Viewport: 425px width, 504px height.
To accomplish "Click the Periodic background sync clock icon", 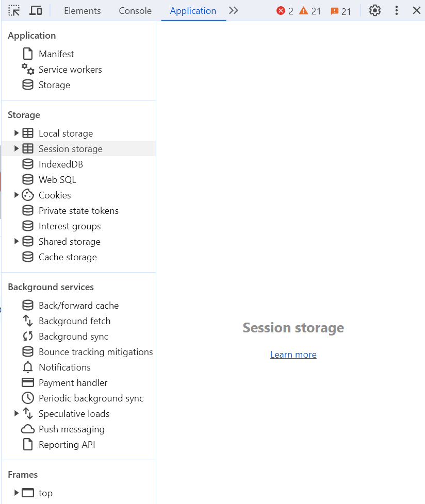I will [28, 398].
